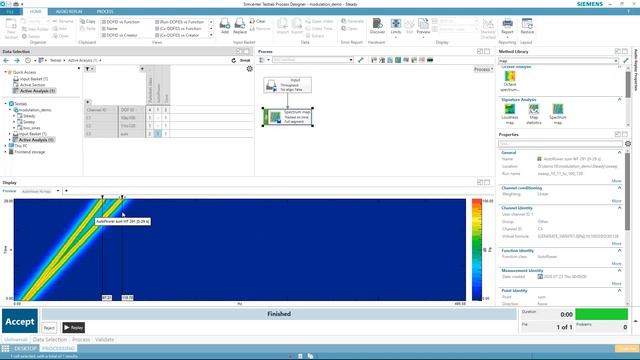Image resolution: width=640 pixels, height=360 pixels.
Task: Expand the Frontend storage tree node
Action: (5, 152)
